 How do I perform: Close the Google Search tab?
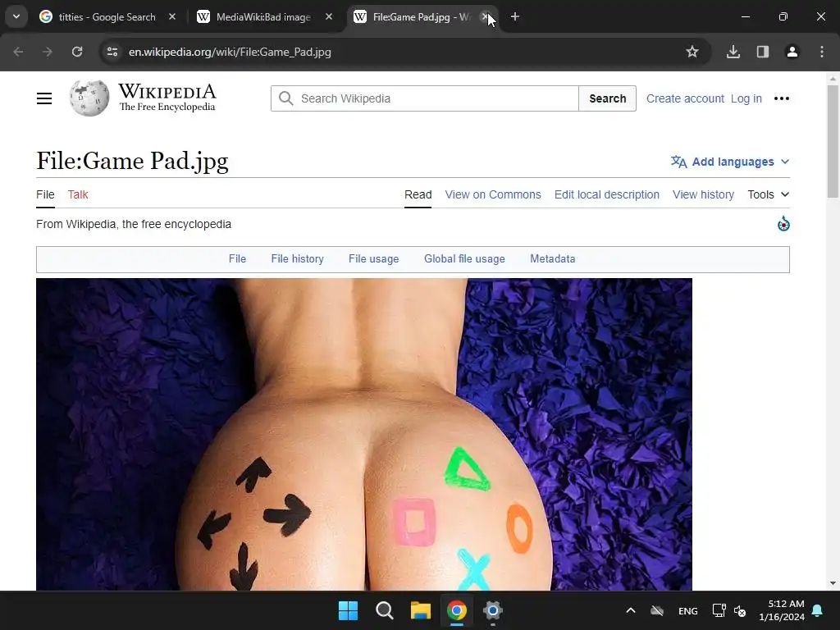172,16
